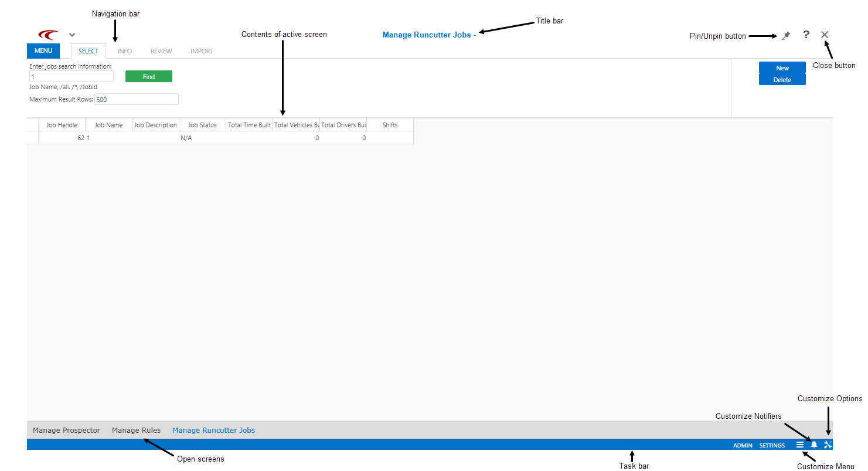Click the Maximum Result Rows field
868x471 pixels.
tap(136, 100)
